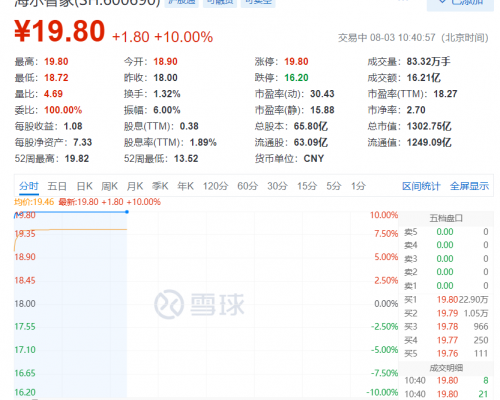
Task: Pick the 5分 interval chart
Action: [x=334, y=186]
